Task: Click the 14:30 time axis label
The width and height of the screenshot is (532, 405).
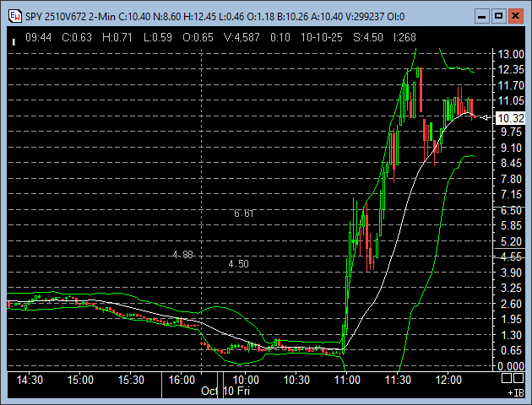Action: click(30, 380)
